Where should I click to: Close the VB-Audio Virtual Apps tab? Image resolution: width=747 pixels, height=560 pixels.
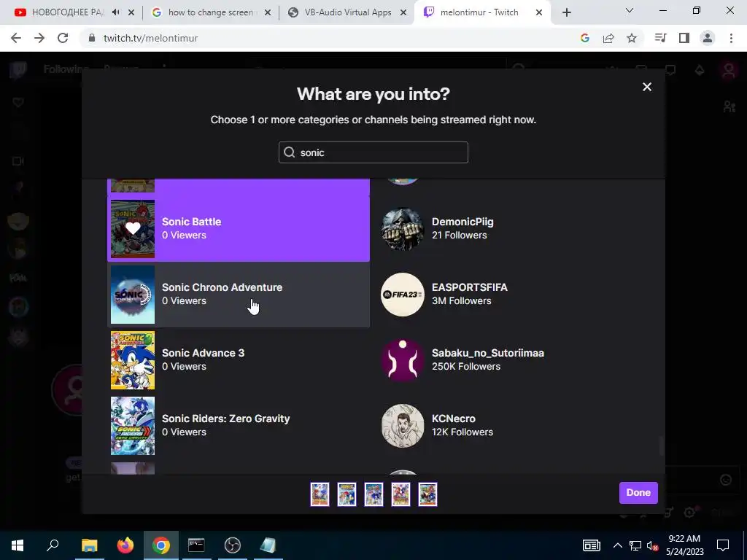pos(403,13)
